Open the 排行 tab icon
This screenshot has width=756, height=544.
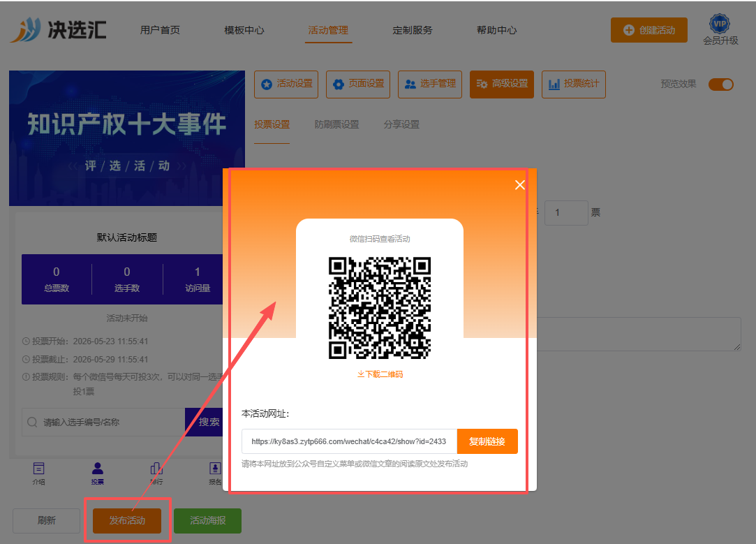coord(156,473)
